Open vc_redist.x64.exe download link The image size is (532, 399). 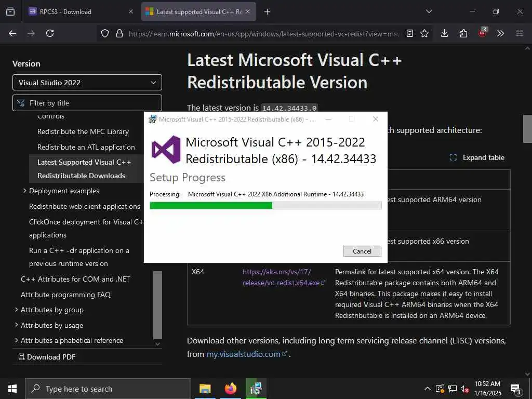(284, 277)
